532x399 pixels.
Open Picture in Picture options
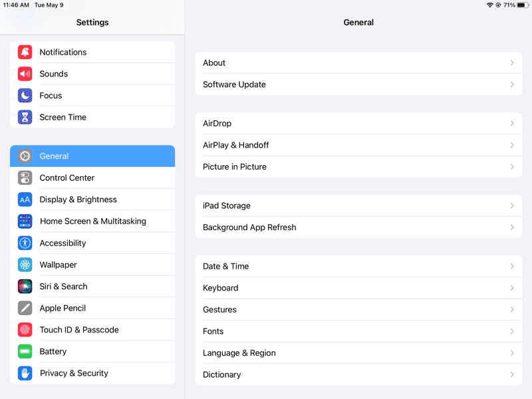coord(358,167)
